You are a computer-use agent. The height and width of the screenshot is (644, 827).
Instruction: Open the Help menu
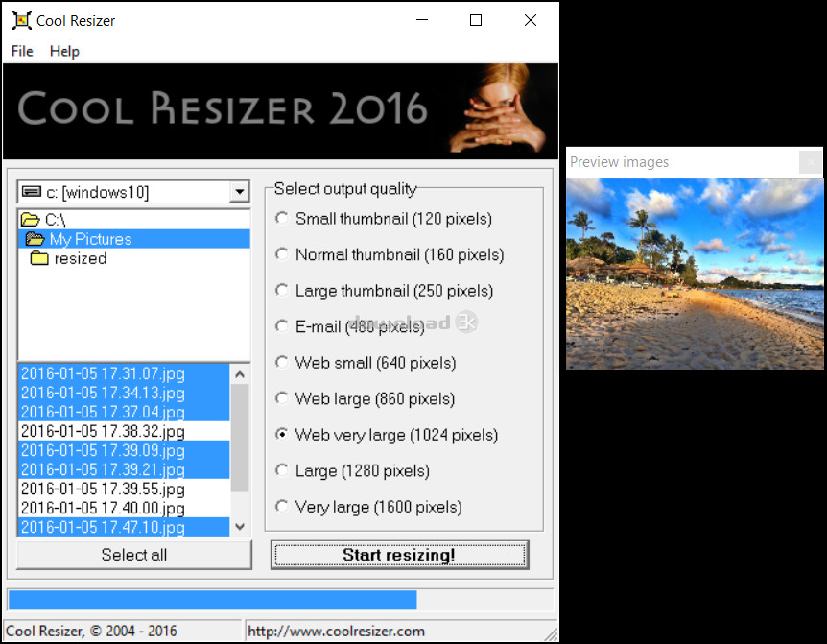click(64, 51)
